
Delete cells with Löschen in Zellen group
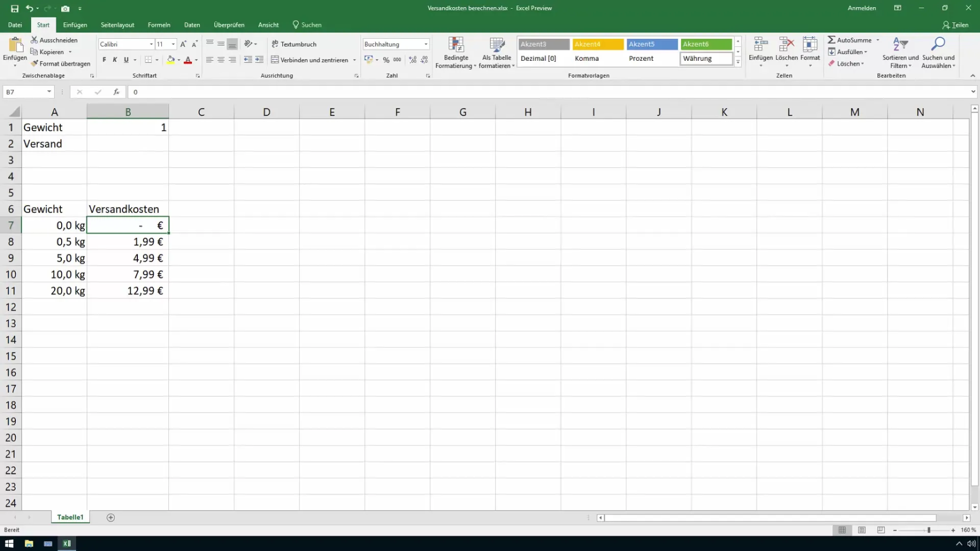click(787, 52)
